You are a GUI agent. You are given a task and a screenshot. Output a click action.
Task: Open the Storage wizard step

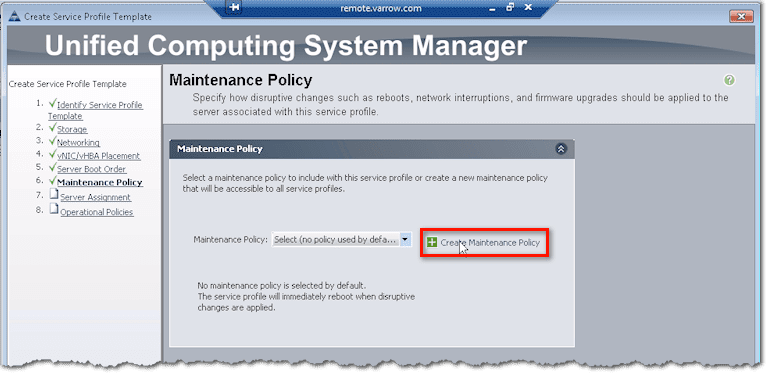(x=72, y=129)
